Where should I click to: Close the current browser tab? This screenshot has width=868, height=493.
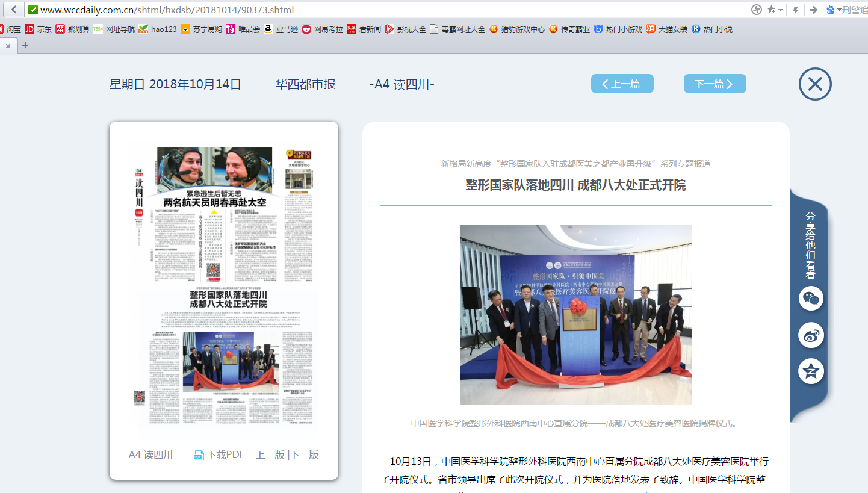tap(8, 46)
